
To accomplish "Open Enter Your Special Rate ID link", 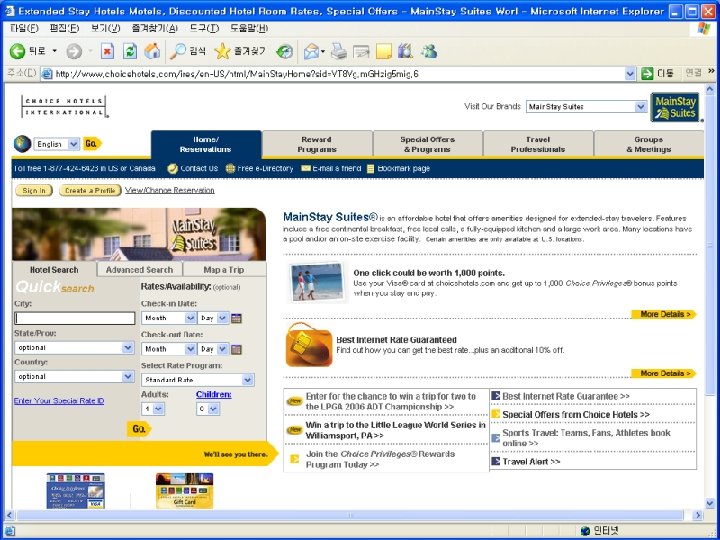I will tap(59, 401).
